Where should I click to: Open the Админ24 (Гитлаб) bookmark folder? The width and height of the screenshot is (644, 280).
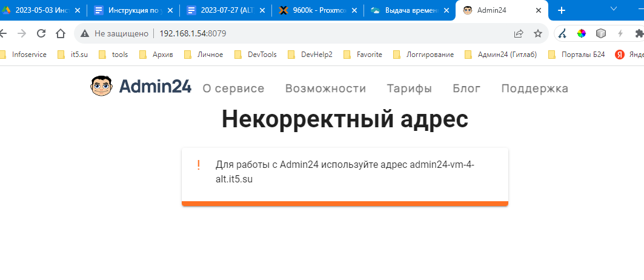501,55
